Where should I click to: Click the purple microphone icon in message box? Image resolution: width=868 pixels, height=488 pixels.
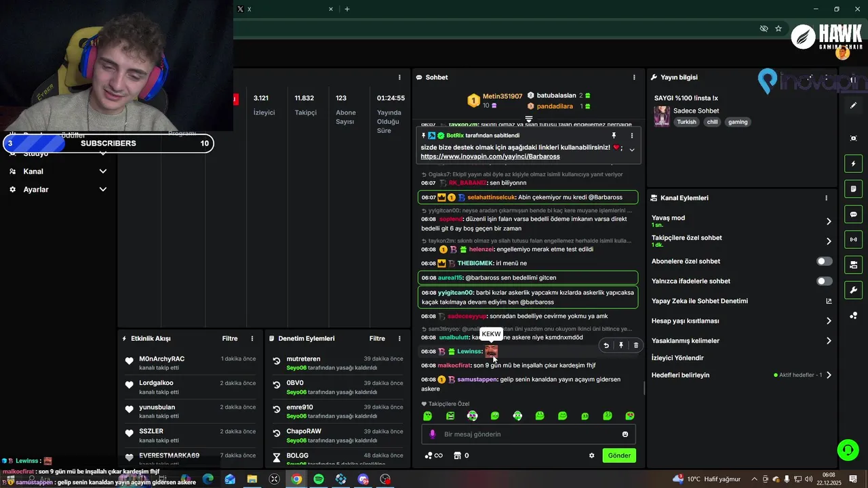433,434
